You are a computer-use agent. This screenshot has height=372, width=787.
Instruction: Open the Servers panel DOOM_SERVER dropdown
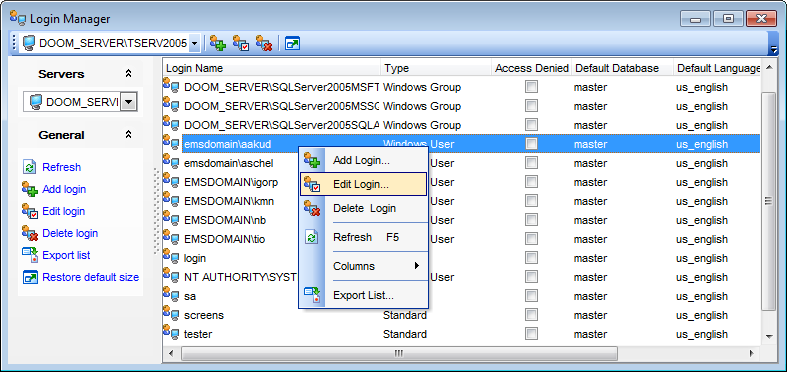tap(128, 102)
